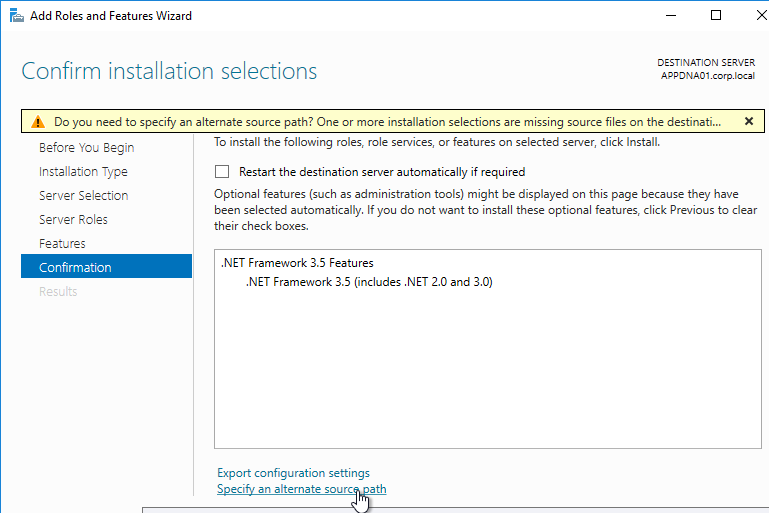Click the yellow warning triangle icon
The image size is (769, 513).
[x=38, y=122]
